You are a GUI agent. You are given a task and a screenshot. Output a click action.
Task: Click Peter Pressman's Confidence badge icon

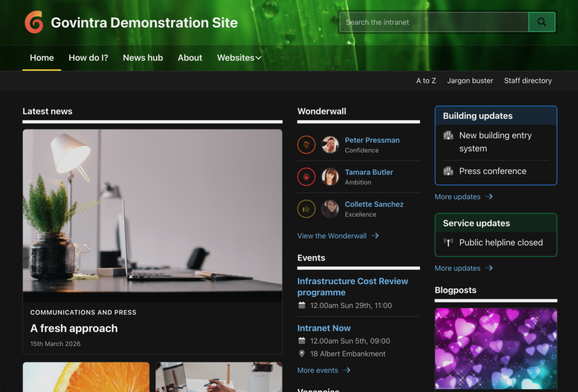(306, 145)
